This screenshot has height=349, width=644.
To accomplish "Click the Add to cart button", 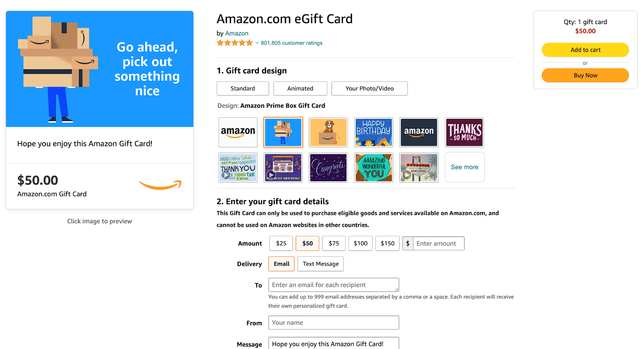I will point(585,50).
